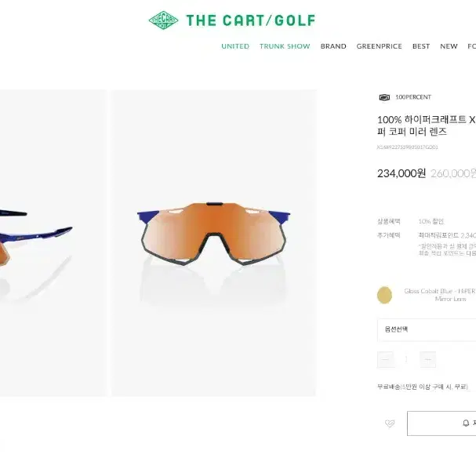476x476 pixels.
Task: Click the quantity number input field
Action: pyautogui.click(x=407, y=359)
